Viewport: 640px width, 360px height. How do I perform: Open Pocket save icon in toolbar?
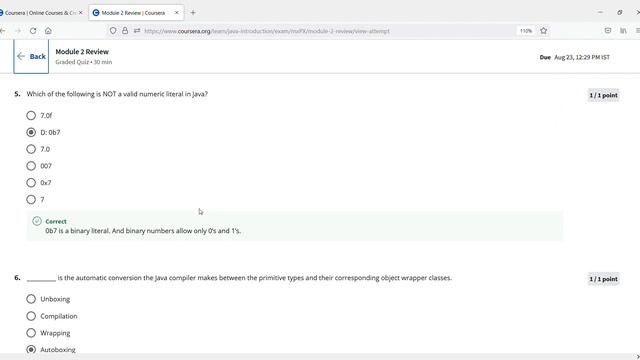coord(608,31)
